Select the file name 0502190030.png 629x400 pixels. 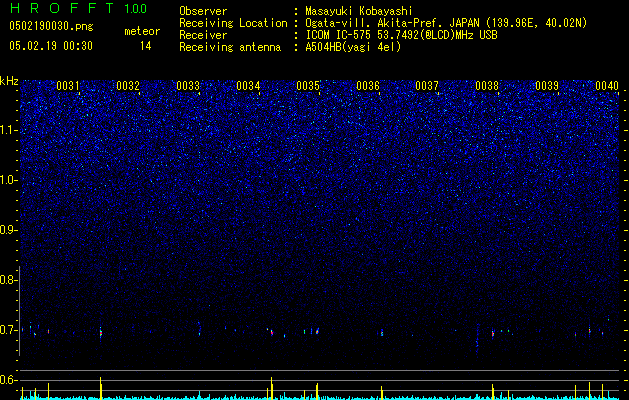pos(51,26)
